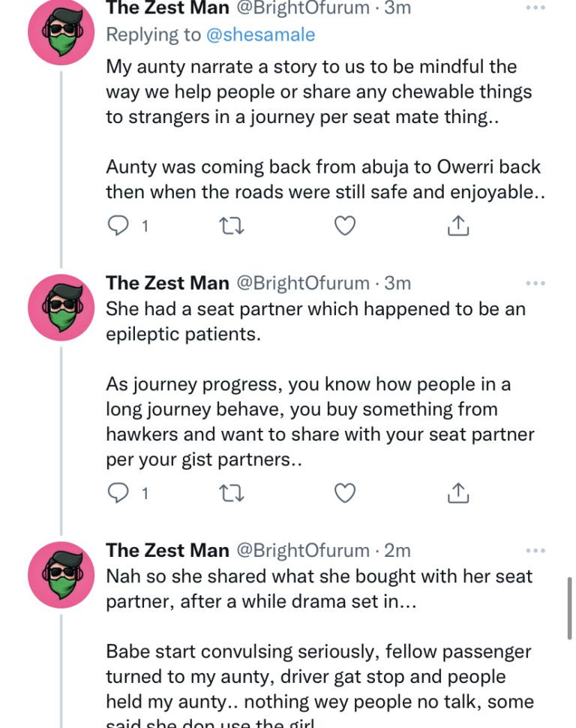Click the 3m timestamp on the second tweet
This screenshot has width=576, height=728.
pyautogui.click(x=397, y=283)
